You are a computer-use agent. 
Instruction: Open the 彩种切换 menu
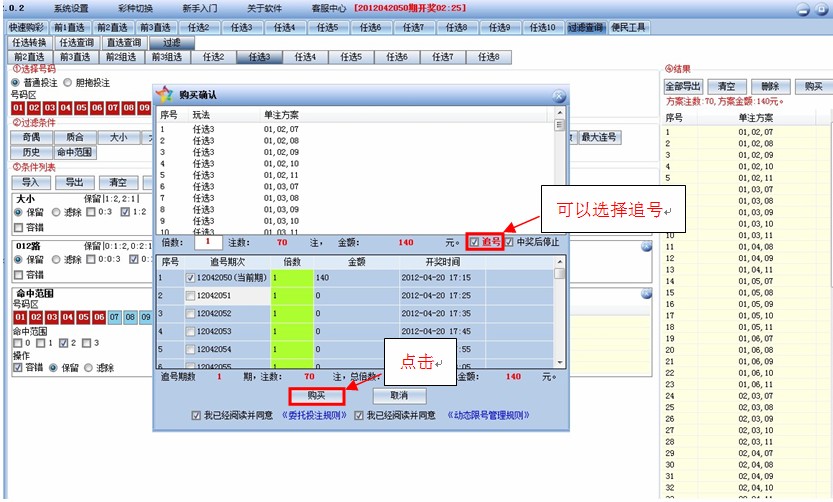click(135, 8)
